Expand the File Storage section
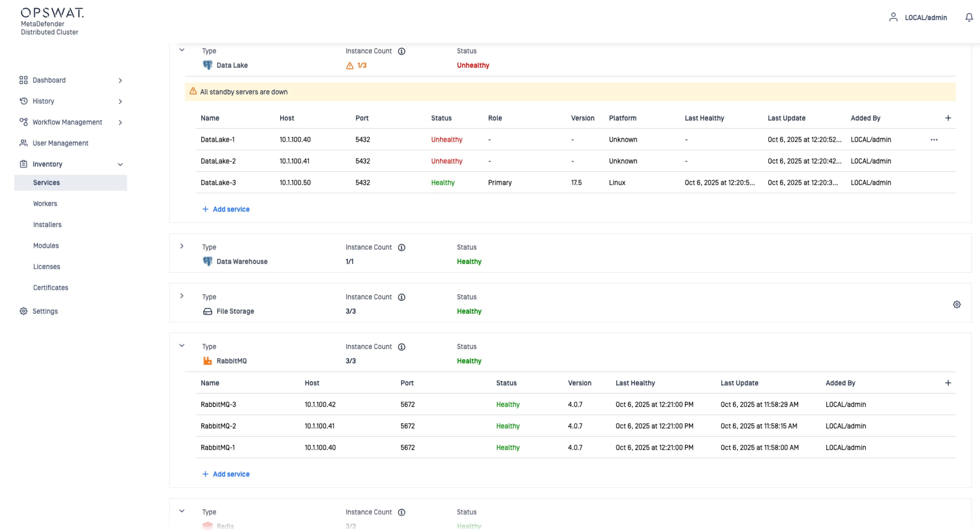The image size is (980, 532). click(182, 296)
